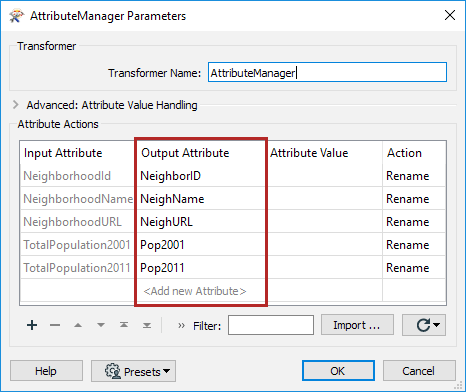
Task: Close the AttributeManager Parameters dialog
Action: (x=450, y=15)
